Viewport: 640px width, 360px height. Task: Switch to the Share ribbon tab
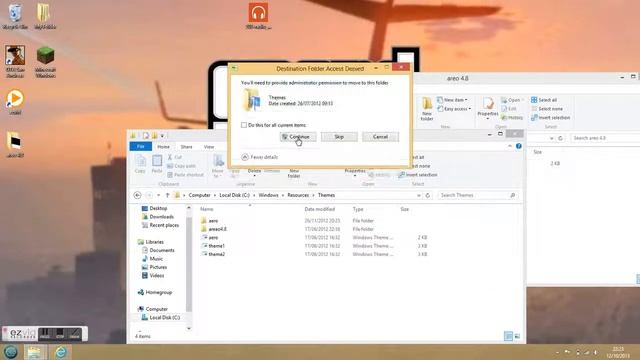coord(187,147)
